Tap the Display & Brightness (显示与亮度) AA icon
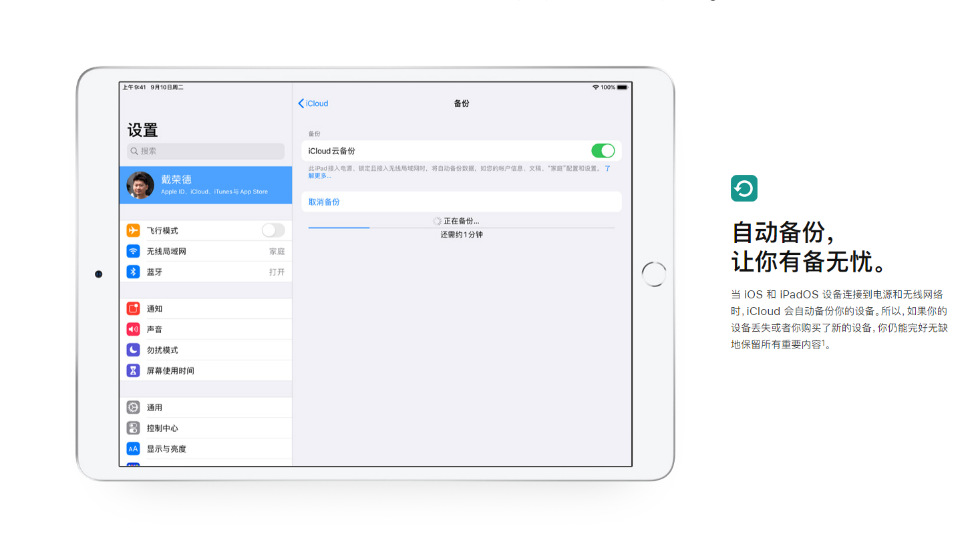The image size is (980, 552). (x=133, y=449)
